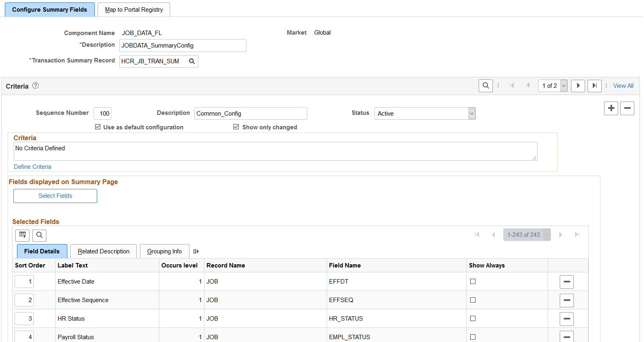Image resolution: width=644 pixels, height=342 pixels.
Task: Go to next page of Selected Fields
Action: point(561,234)
